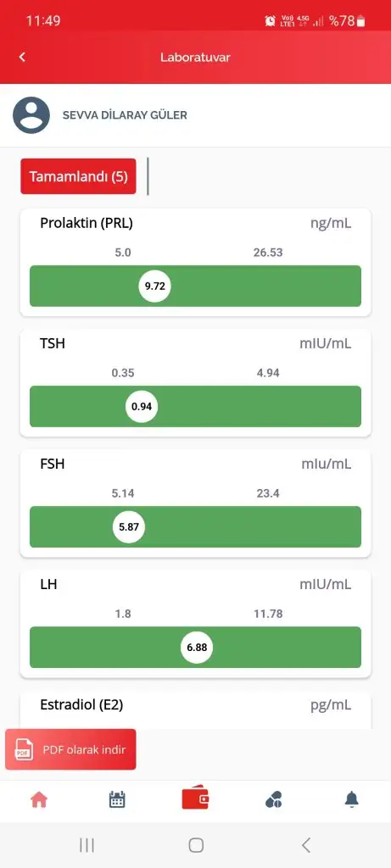Image resolution: width=391 pixels, height=868 pixels.
Task: Click PDF olarak indir button
Action: (70, 749)
